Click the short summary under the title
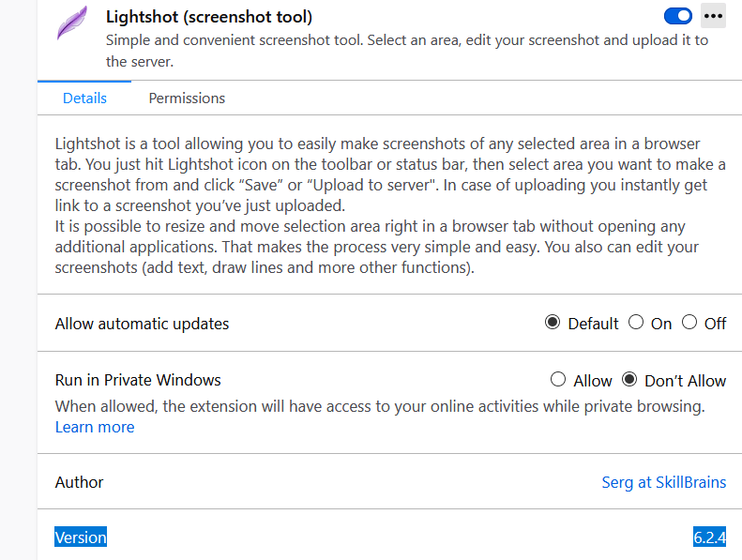The height and width of the screenshot is (560, 742). (x=407, y=51)
